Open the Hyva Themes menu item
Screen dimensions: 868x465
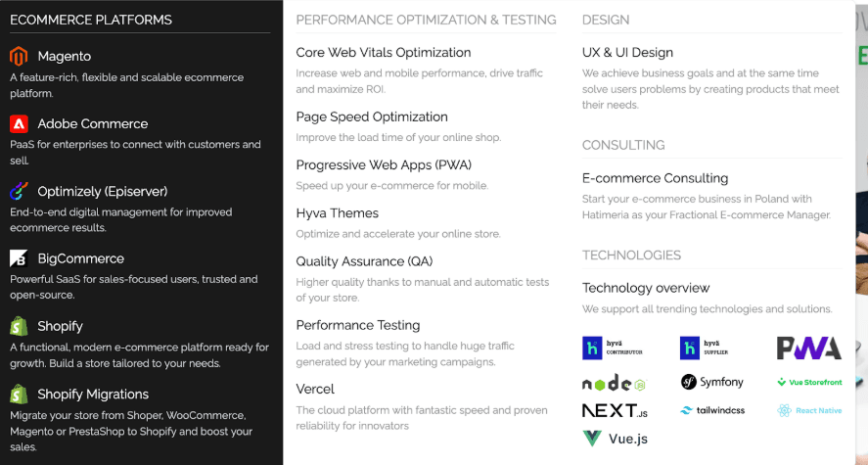(337, 213)
